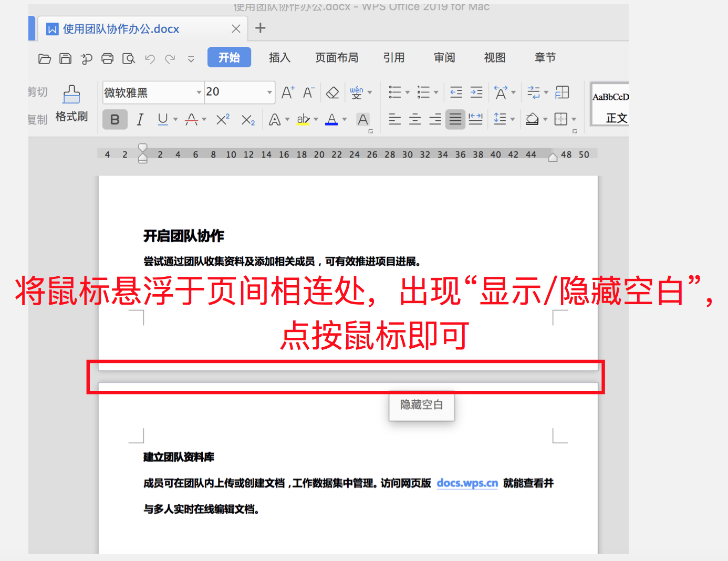
Task: Apply Superscript formatting
Action: (222, 119)
